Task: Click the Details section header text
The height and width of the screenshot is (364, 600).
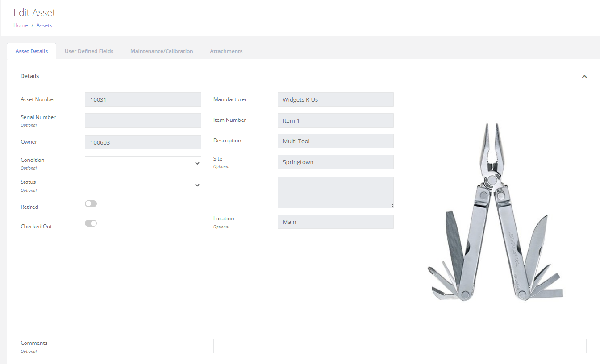Action: tap(29, 76)
